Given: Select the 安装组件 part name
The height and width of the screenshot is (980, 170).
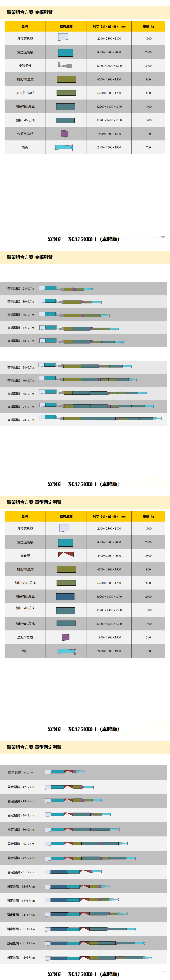Looking at the screenshot, I should click(25, 66).
